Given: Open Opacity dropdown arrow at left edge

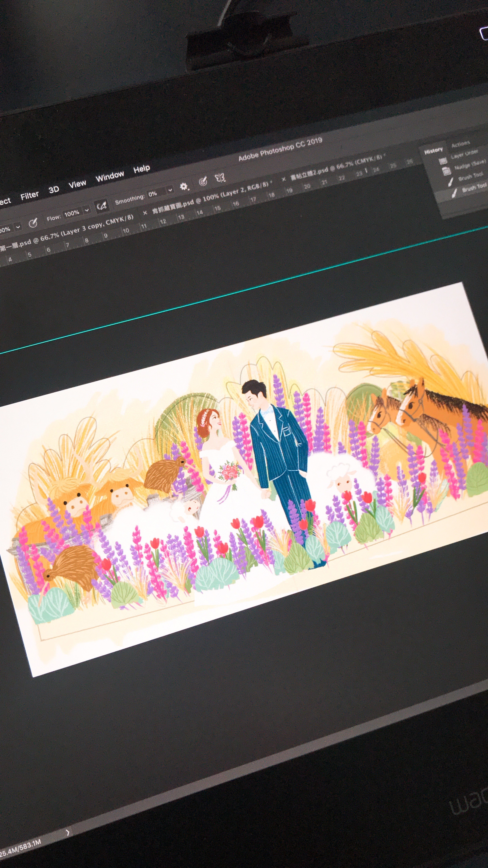Looking at the screenshot, I should click(18, 227).
